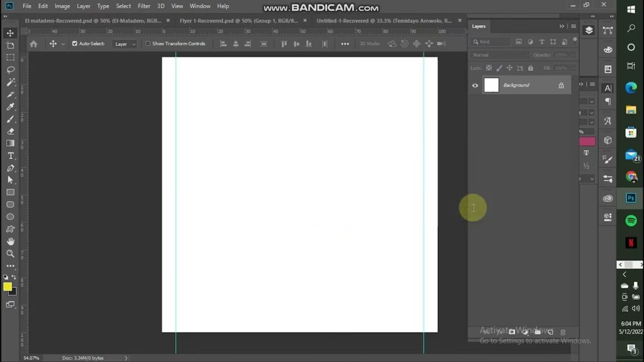Screen dimensions: 644x362
Task: Click the Home button in options bar
Action: click(x=33, y=44)
